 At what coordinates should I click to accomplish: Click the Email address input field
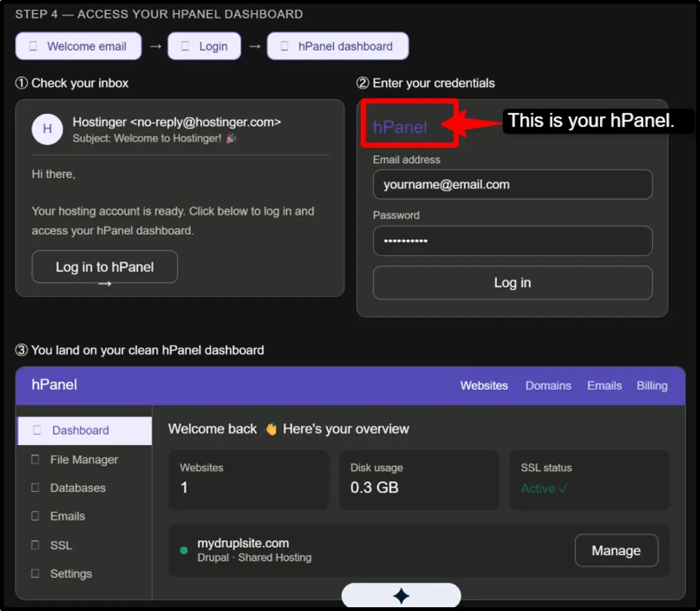click(x=512, y=185)
